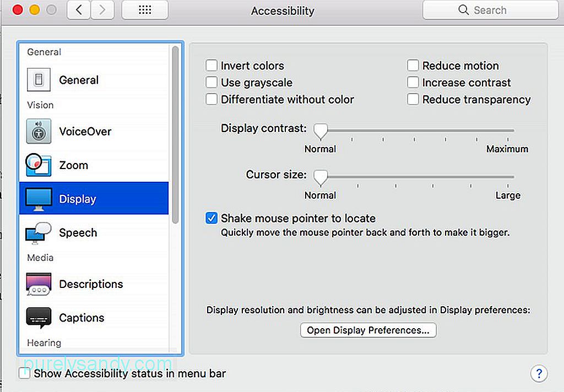The height and width of the screenshot is (392, 564).
Task: Click the Display contrast slider knob
Action: coord(321,132)
